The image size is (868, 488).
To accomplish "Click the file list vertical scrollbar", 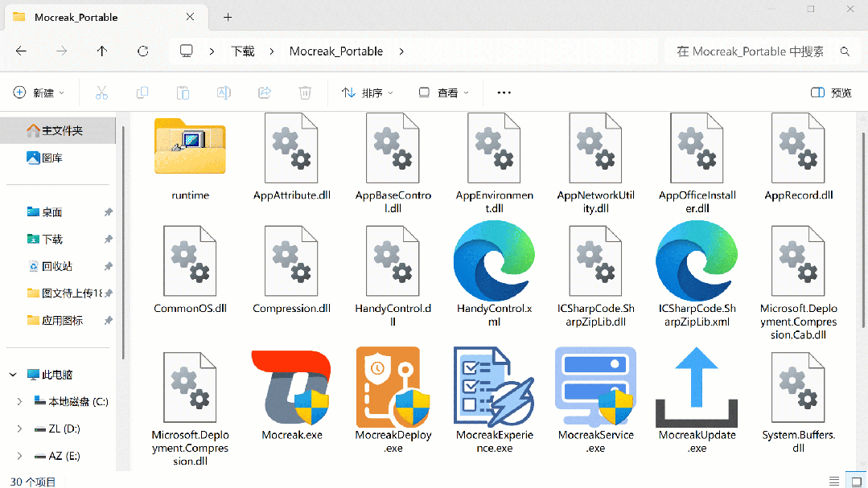I will 863,230.
